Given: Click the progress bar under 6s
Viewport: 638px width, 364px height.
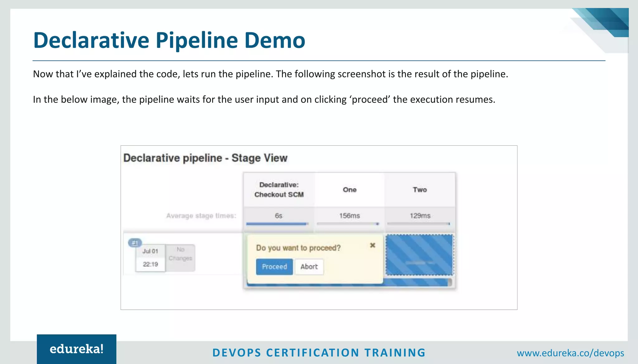Looking at the screenshot, I should pos(277,224).
